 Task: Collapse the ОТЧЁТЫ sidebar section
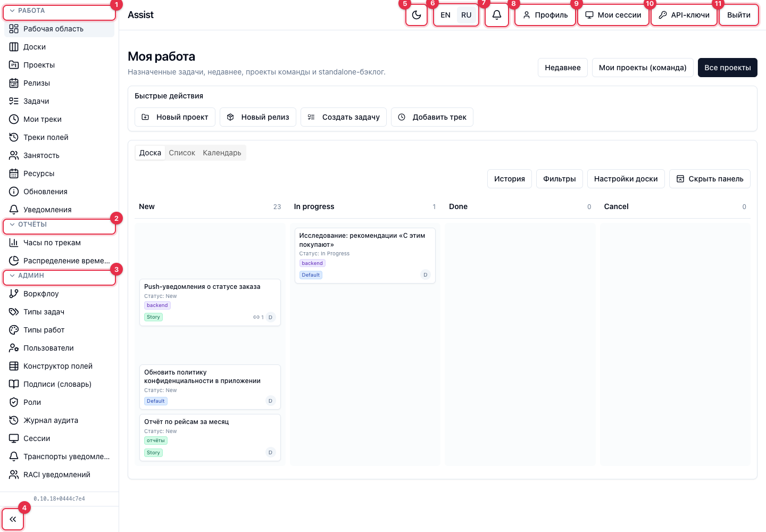coord(59,225)
